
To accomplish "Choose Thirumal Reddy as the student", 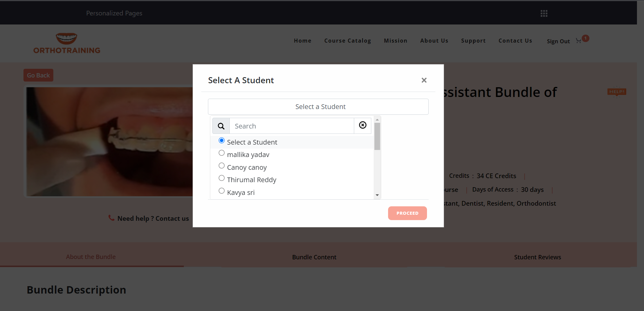I will 222,178.
